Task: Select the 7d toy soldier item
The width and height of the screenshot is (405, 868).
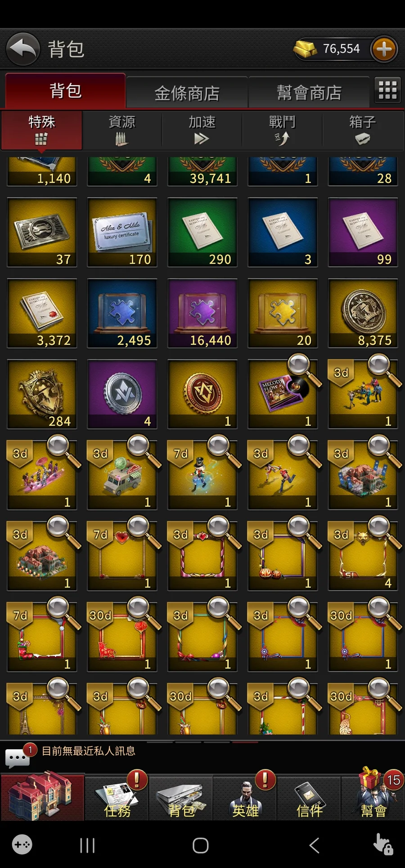Action: [202, 475]
